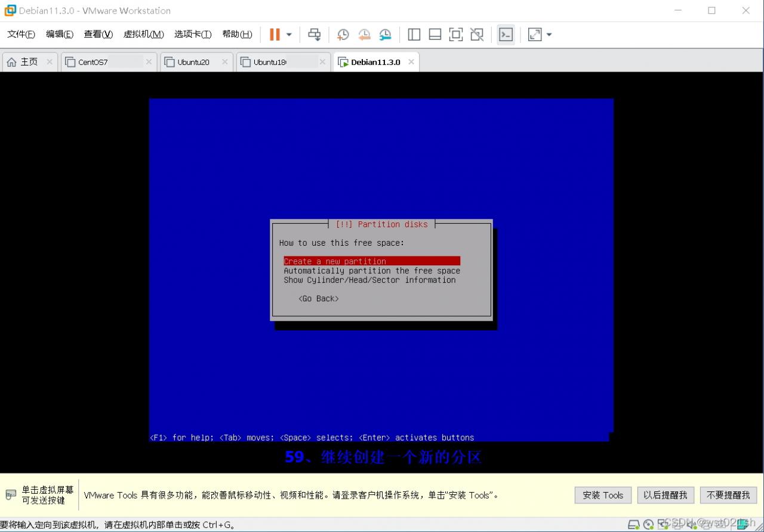Click the network adapter status icon
Screen dimensions: 764x532
663,525
